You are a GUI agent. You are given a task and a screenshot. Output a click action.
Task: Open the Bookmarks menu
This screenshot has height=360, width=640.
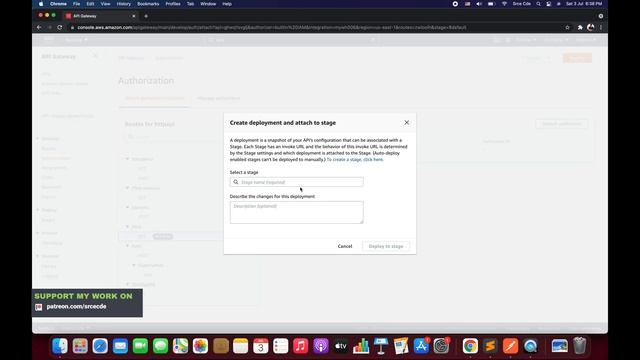[x=148, y=4]
